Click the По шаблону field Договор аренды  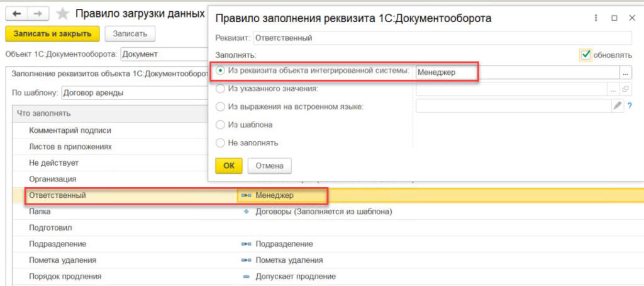coord(135,93)
